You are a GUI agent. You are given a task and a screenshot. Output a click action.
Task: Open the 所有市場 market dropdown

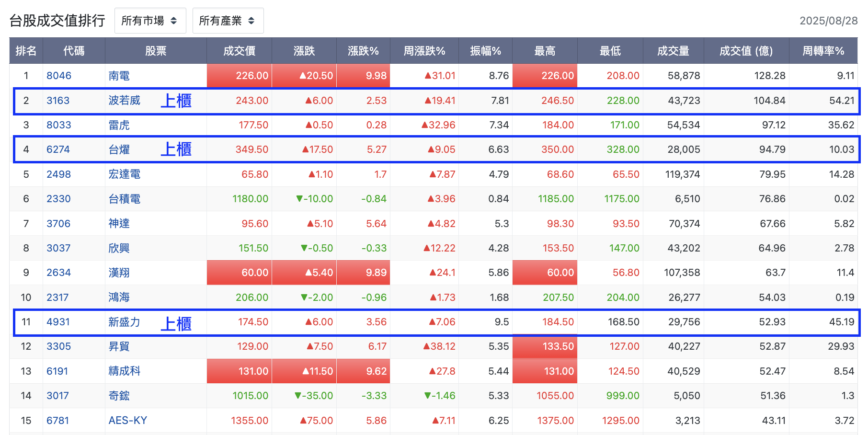pyautogui.click(x=150, y=21)
